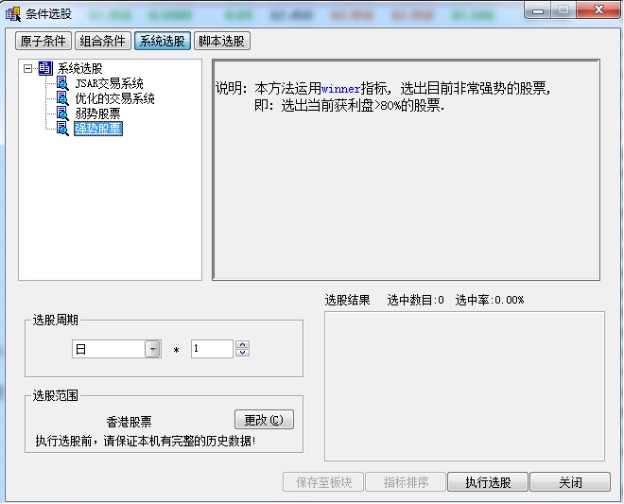The width and height of the screenshot is (624, 504).
Task: Click the 关闭 button
Action: click(x=570, y=482)
